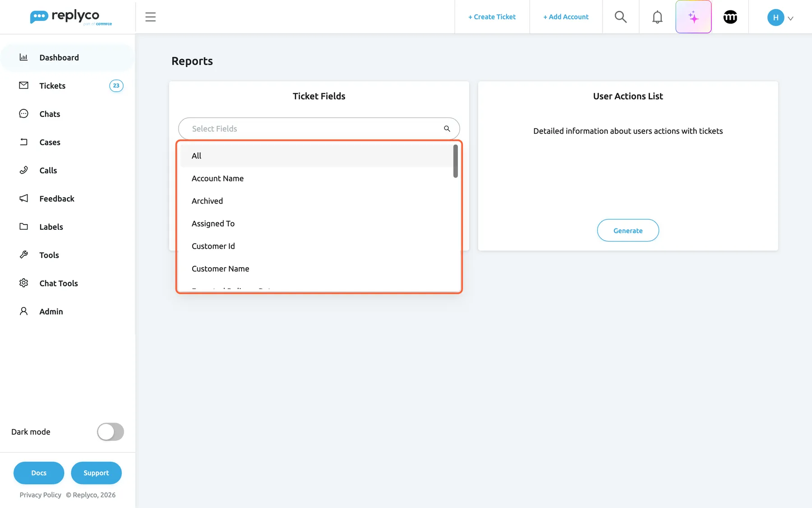Click the Labels folder icon
This screenshot has width=812, height=508.
23,227
